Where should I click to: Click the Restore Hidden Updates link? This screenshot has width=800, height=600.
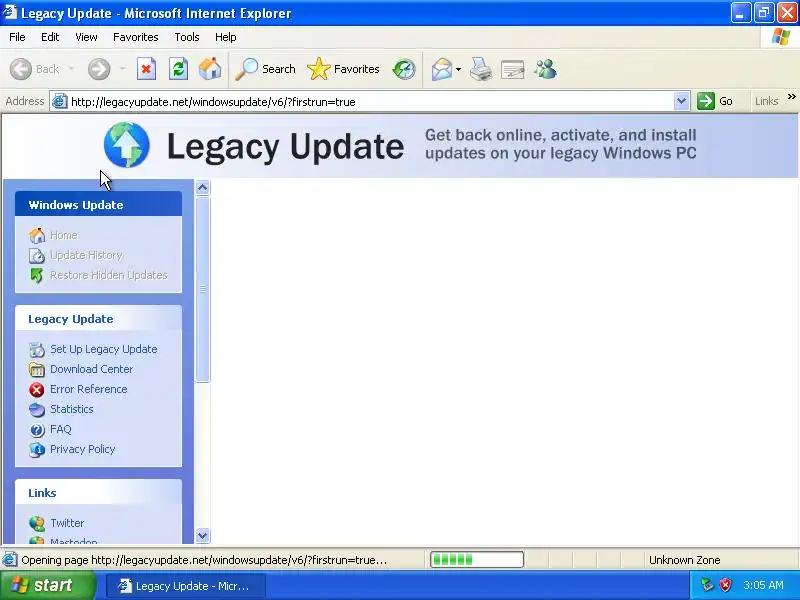coord(109,275)
